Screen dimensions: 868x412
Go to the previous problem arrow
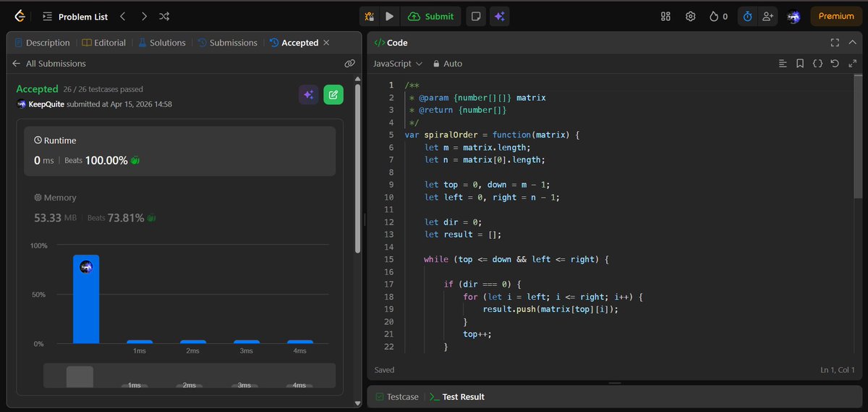pos(122,16)
